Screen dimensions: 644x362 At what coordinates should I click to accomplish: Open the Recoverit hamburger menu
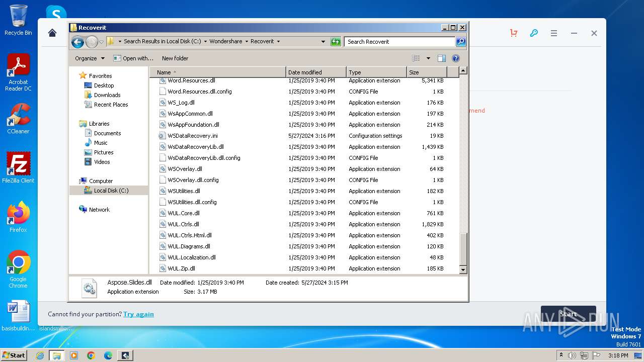554,33
